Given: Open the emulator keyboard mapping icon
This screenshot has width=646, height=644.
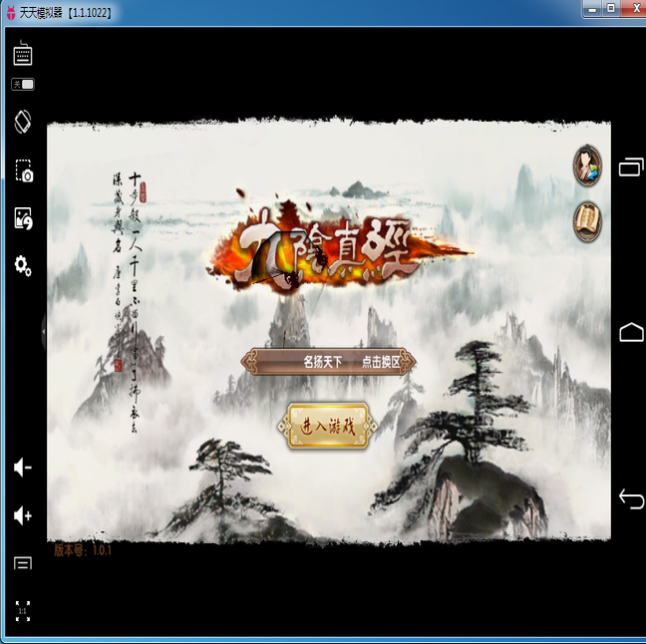Looking at the screenshot, I should [23, 55].
